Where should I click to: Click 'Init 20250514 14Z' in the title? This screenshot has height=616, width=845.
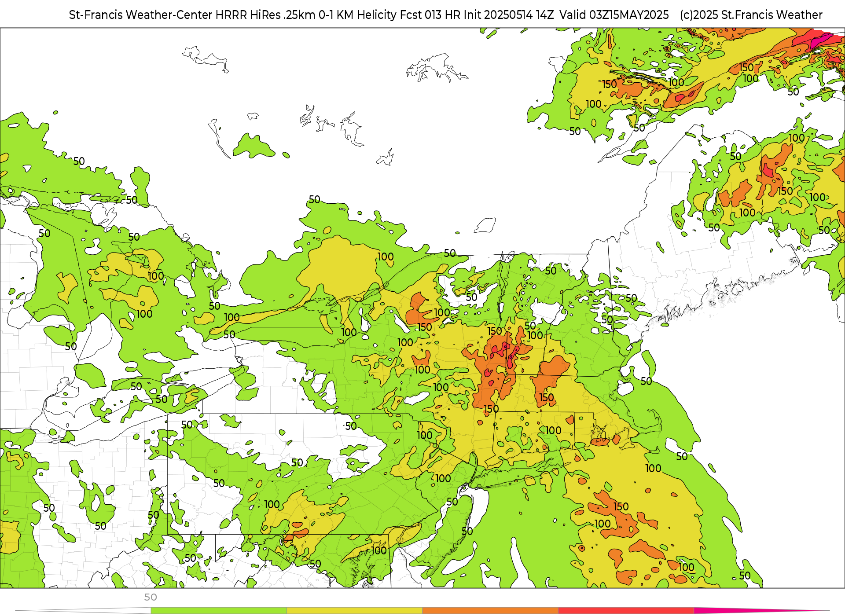point(509,15)
